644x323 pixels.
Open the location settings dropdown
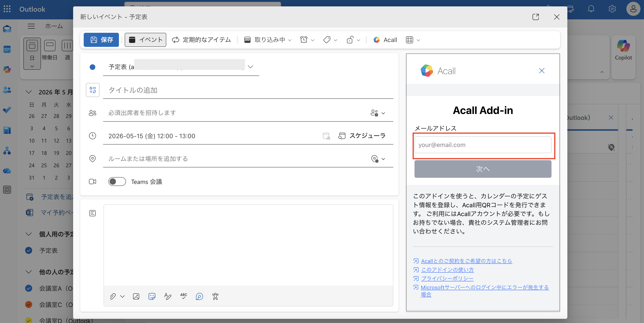pyautogui.click(x=378, y=159)
